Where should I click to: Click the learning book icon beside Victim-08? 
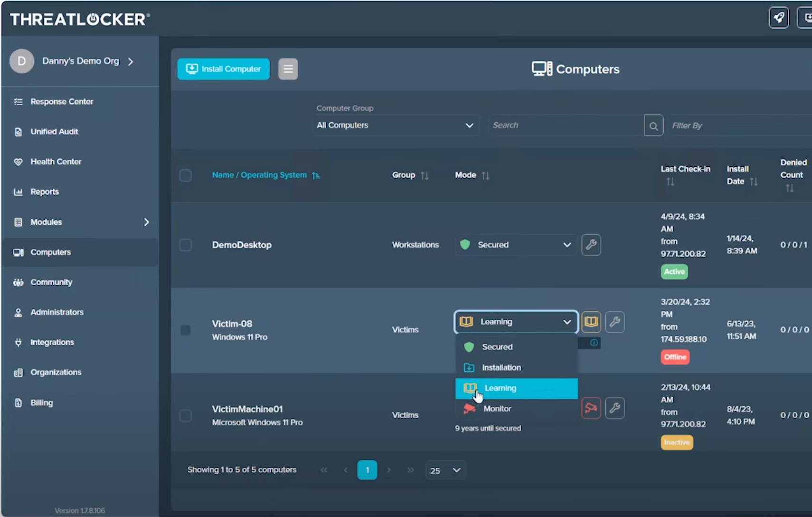coord(591,322)
